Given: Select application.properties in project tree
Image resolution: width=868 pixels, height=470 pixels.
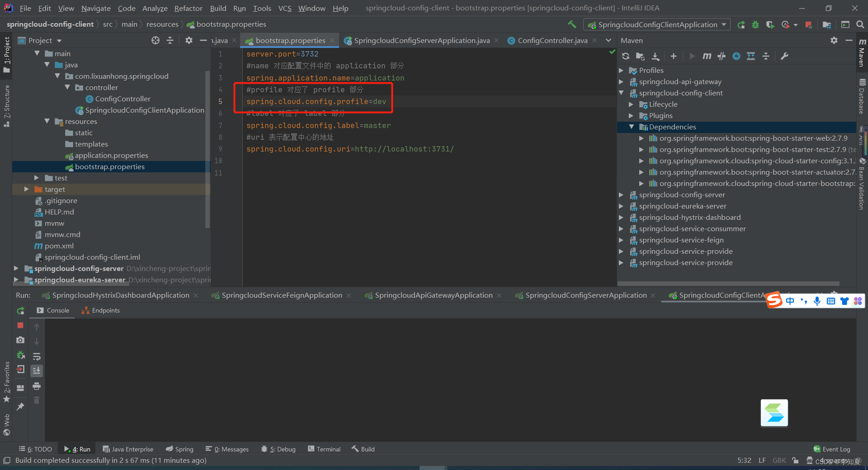Looking at the screenshot, I should tap(111, 155).
